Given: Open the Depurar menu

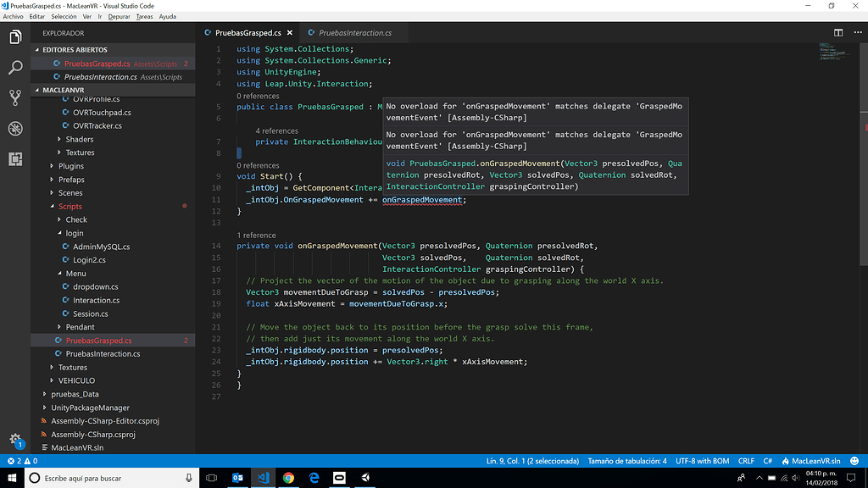Looking at the screenshot, I should [120, 16].
